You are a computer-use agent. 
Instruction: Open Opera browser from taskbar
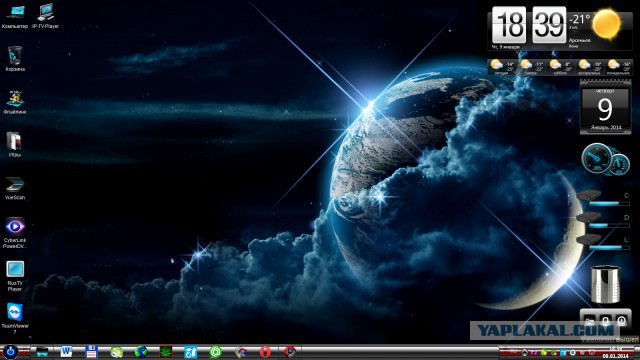coord(265,352)
